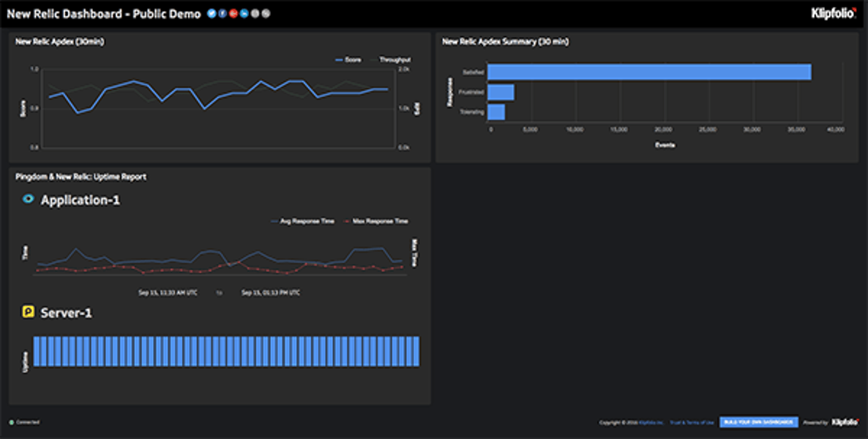Image resolution: width=868 pixels, height=439 pixels.
Task: Click the yellow Pingdom icon beside Server-1
Action: pos(28,312)
